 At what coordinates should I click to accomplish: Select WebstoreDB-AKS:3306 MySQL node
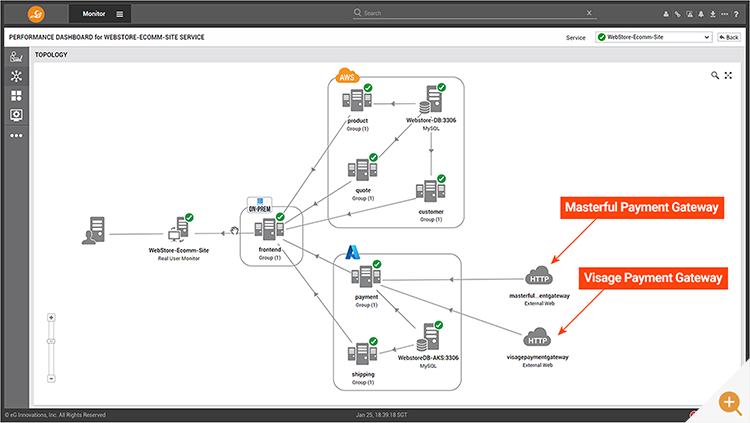[x=429, y=337]
